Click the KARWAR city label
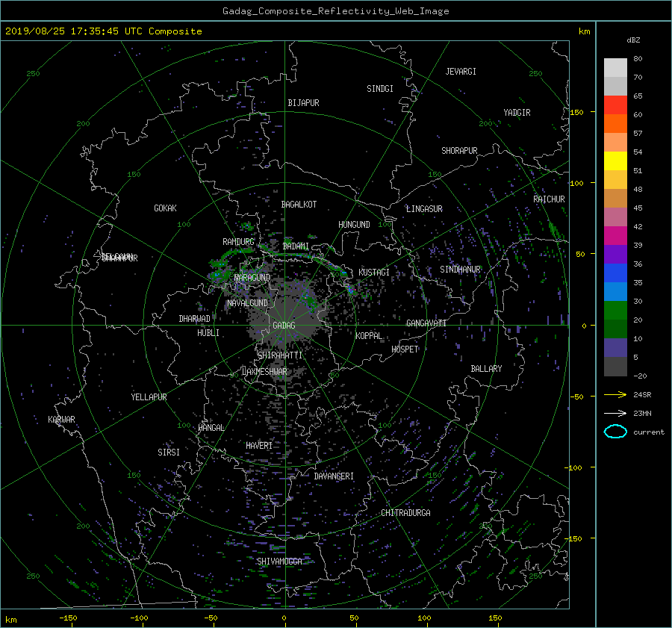672x628 pixels. pyautogui.click(x=61, y=420)
